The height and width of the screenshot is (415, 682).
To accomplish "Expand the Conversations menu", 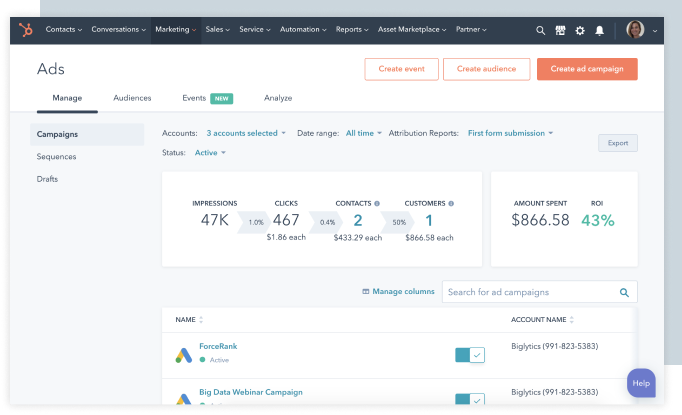I will (x=118, y=30).
